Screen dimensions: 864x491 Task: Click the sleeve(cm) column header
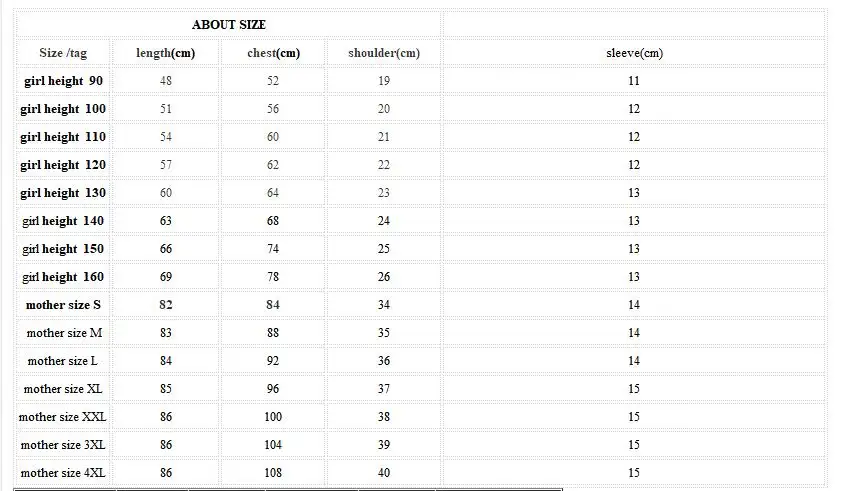pyautogui.click(x=634, y=53)
